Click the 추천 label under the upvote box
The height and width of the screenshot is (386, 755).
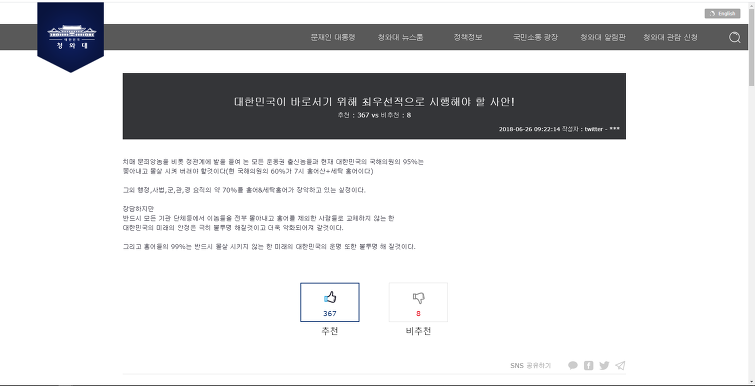click(330, 331)
